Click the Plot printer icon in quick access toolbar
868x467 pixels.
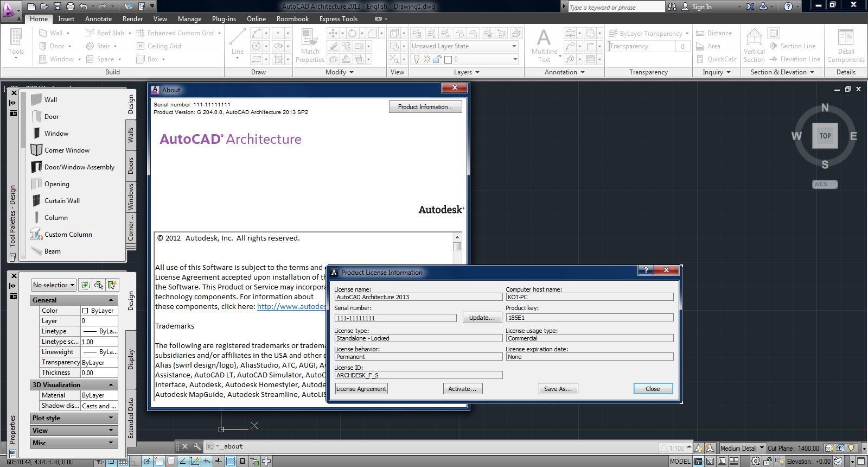tap(71, 7)
